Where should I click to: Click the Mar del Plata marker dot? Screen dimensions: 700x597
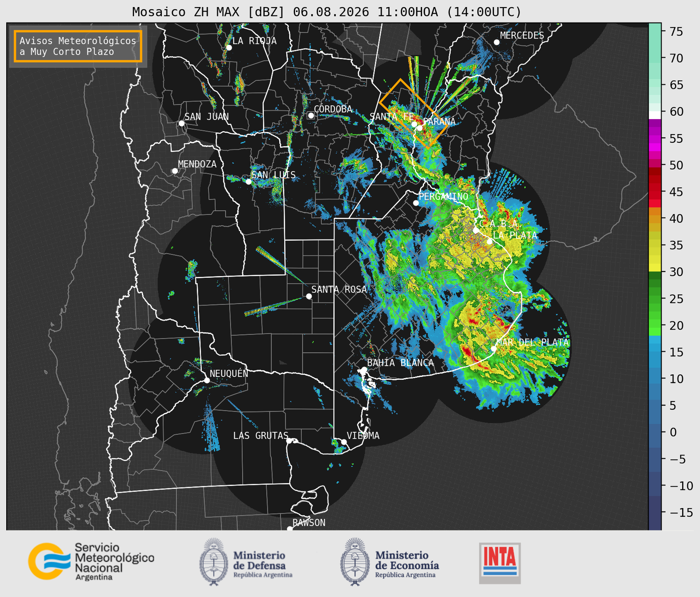tap(493, 348)
